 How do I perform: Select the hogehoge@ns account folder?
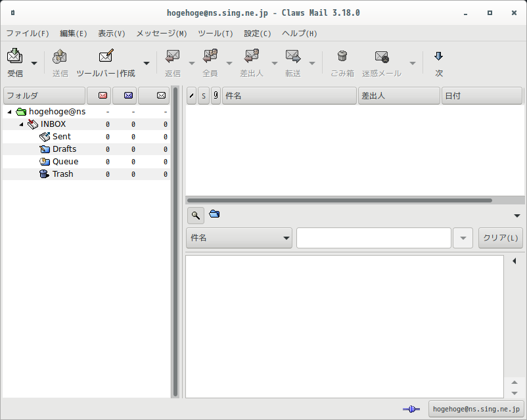click(x=57, y=112)
